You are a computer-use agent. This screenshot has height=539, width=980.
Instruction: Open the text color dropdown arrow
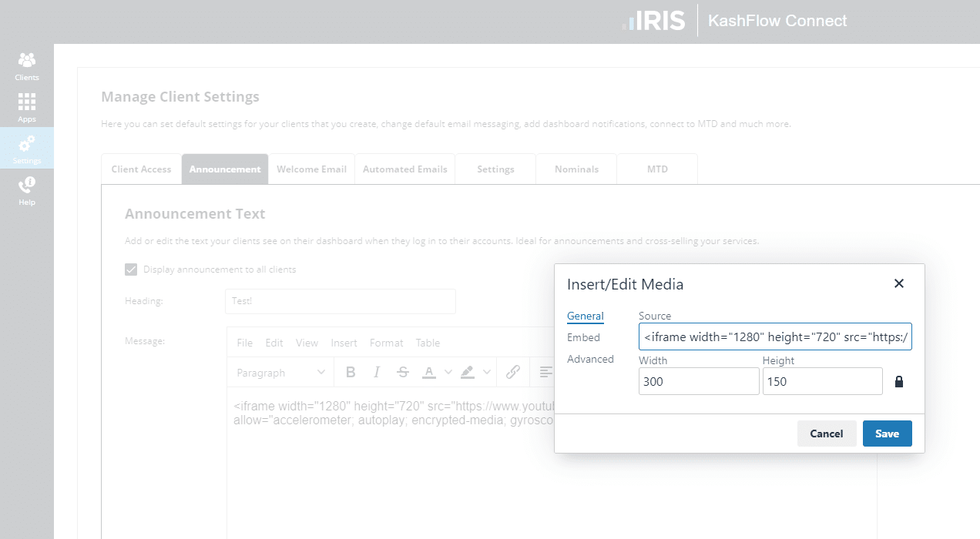448,373
